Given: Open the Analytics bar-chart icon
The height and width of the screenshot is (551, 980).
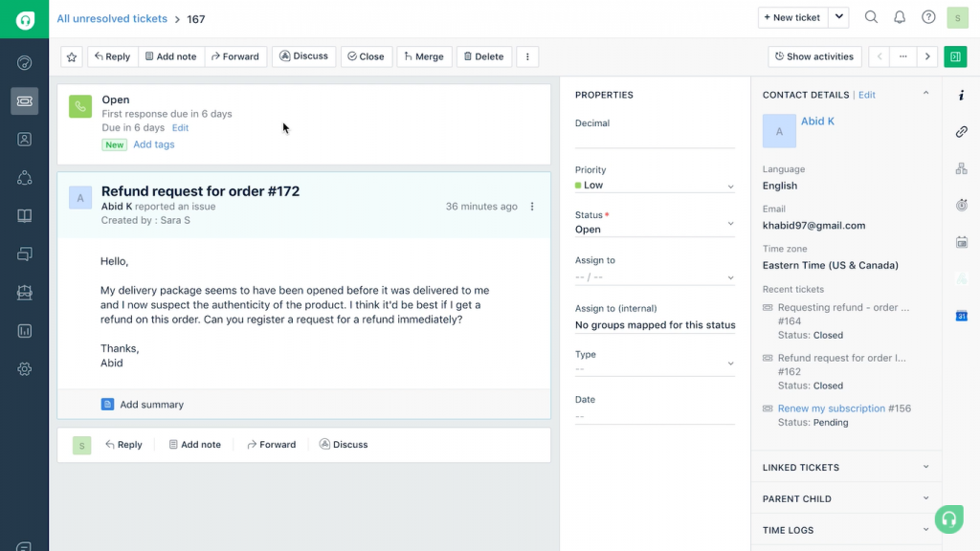Looking at the screenshot, I should coord(25,330).
